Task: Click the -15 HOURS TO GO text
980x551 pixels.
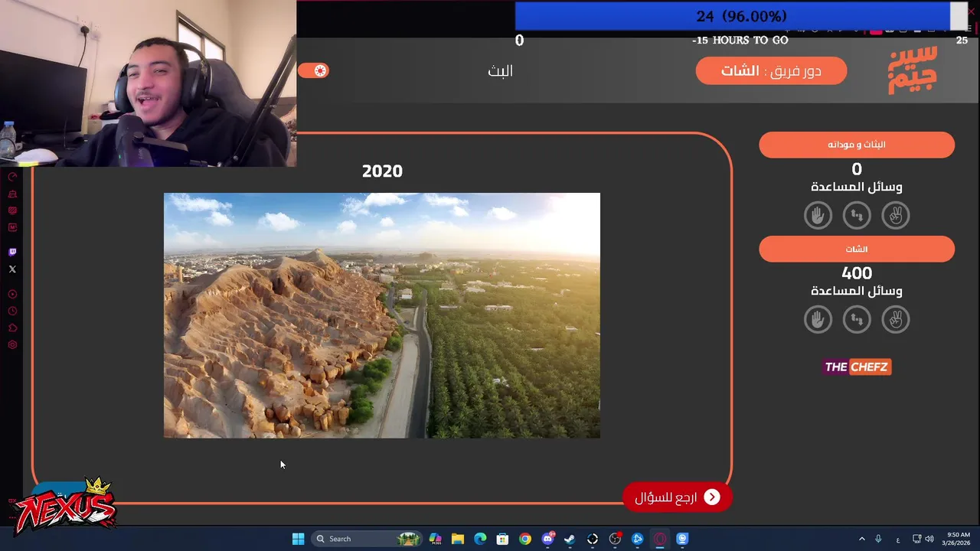Action: click(x=740, y=40)
